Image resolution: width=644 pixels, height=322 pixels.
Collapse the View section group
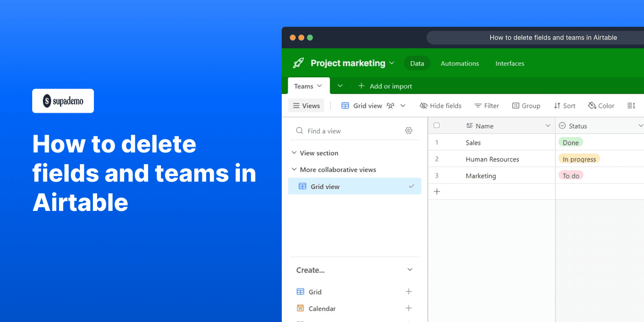click(294, 153)
